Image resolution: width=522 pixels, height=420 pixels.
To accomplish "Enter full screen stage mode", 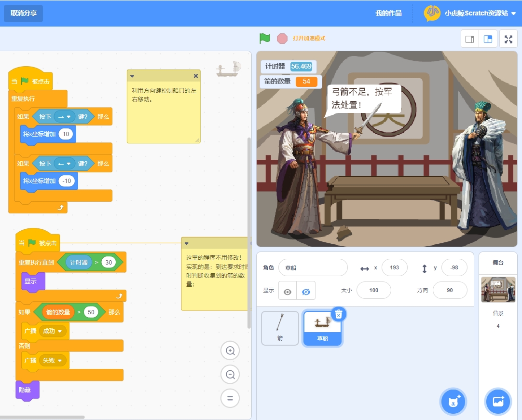I will point(508,39).
